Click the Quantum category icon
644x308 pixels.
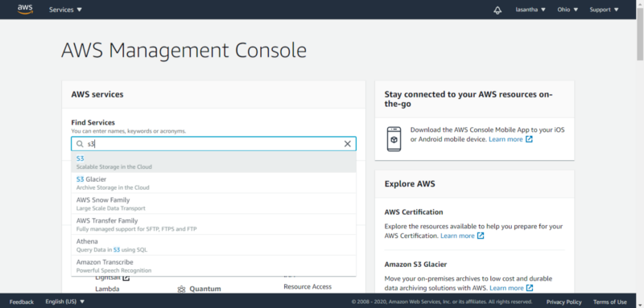(x=181, y=290)
